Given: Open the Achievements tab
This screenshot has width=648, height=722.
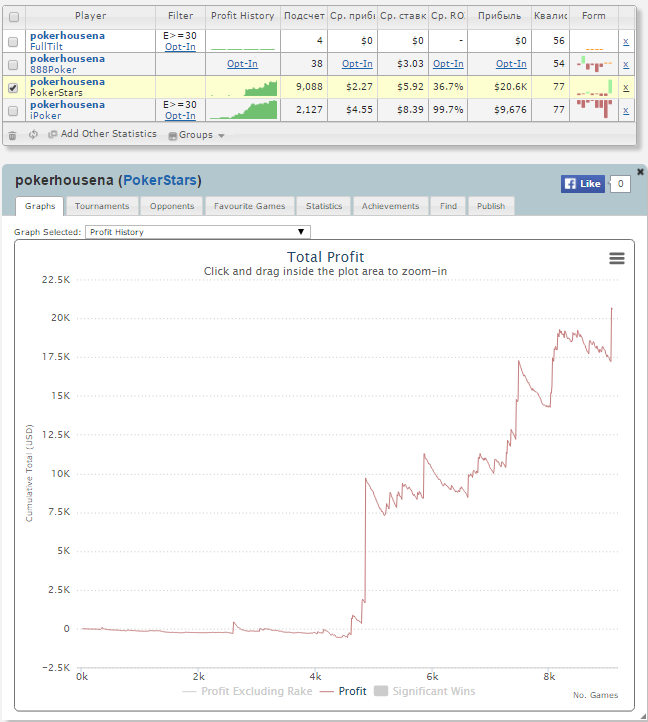Looking at the screenshot, I should [390, 206].
